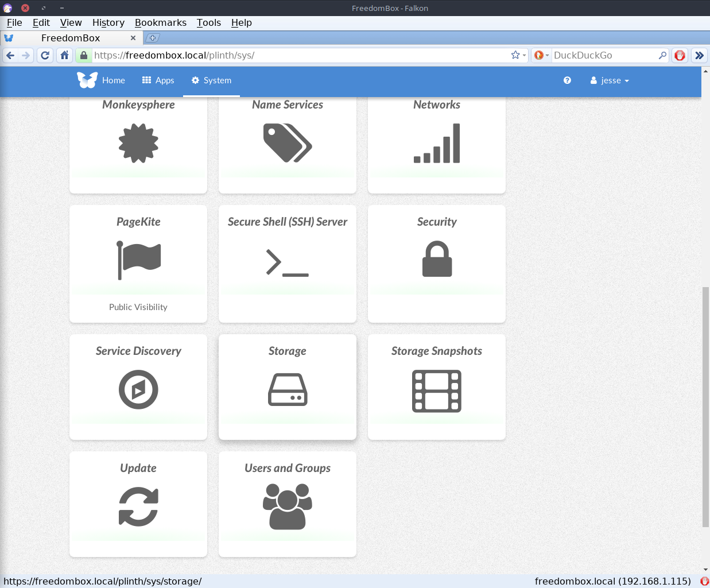The image size is (710, 588).
Task: Click the Secure Shell (SSH) Server title
Action: point(288,222)
